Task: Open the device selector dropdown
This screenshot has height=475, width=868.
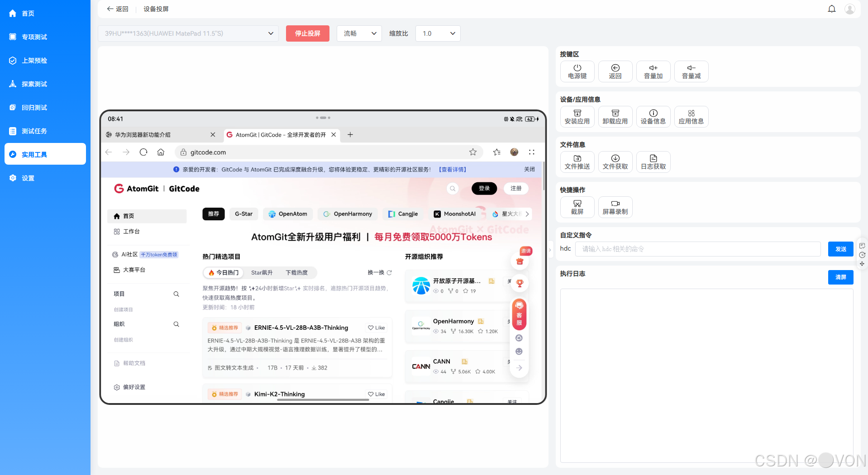Action: click(188, 33)
